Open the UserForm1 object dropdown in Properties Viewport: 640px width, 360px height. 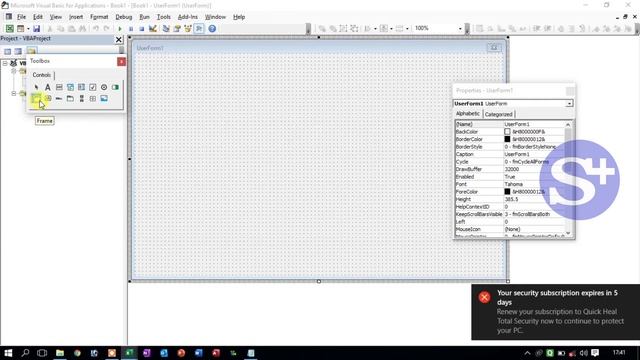click(569, 104)
